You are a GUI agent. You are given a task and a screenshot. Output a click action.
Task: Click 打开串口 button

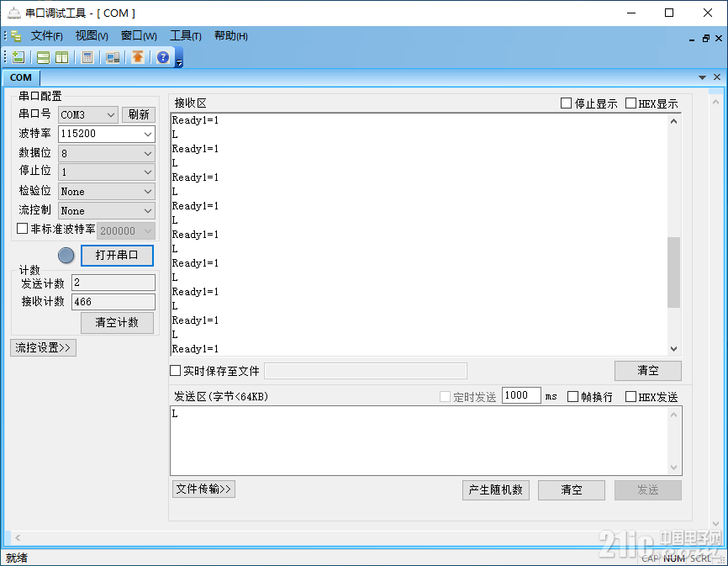tap(117, 256)
